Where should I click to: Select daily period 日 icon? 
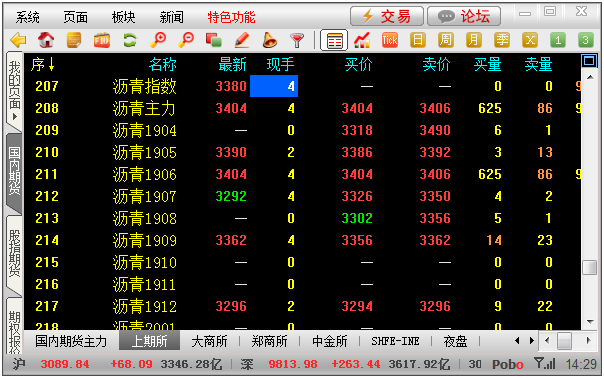(418, 40)
